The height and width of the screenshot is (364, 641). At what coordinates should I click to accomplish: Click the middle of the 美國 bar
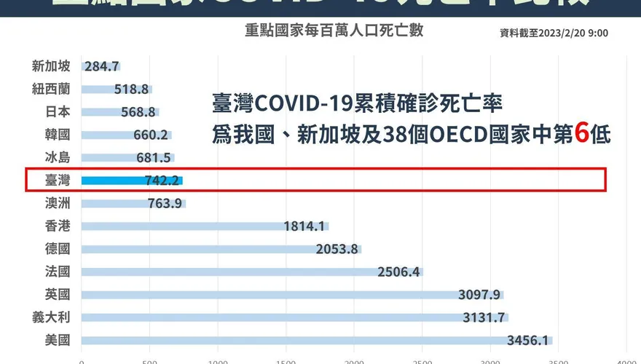[x=317, y=340]
